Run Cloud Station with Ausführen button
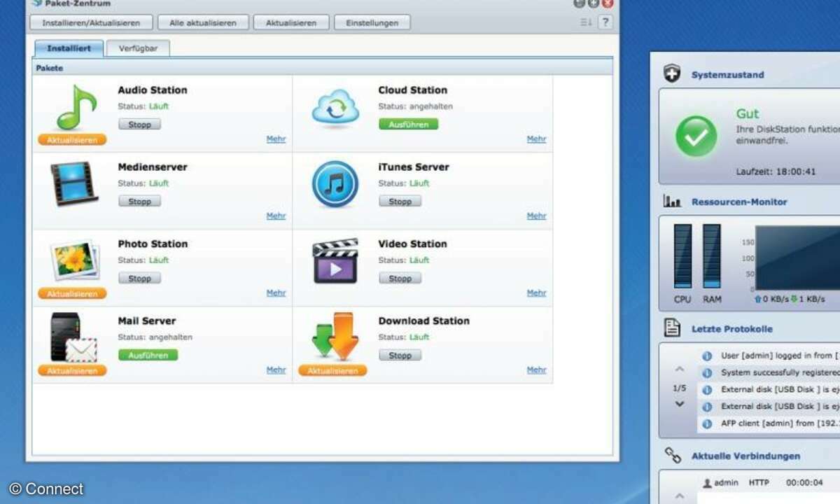The height and width of the screenshot is (504, 840). coord(409,124)
